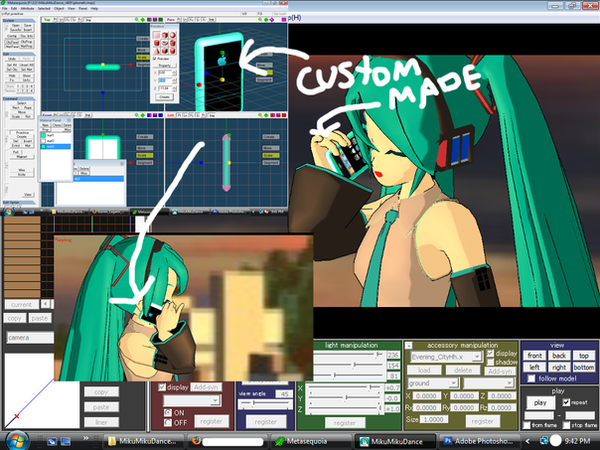Toggle display checkbox beside Add-syn in maroon panel
This screenshot has height=450, width=600.
pyautogui.click(x=162, y=387)
